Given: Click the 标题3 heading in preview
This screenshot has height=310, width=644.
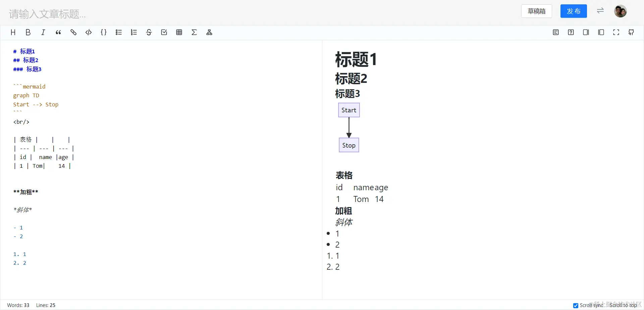Looking at the screenshot, I should tap(347, 94).
